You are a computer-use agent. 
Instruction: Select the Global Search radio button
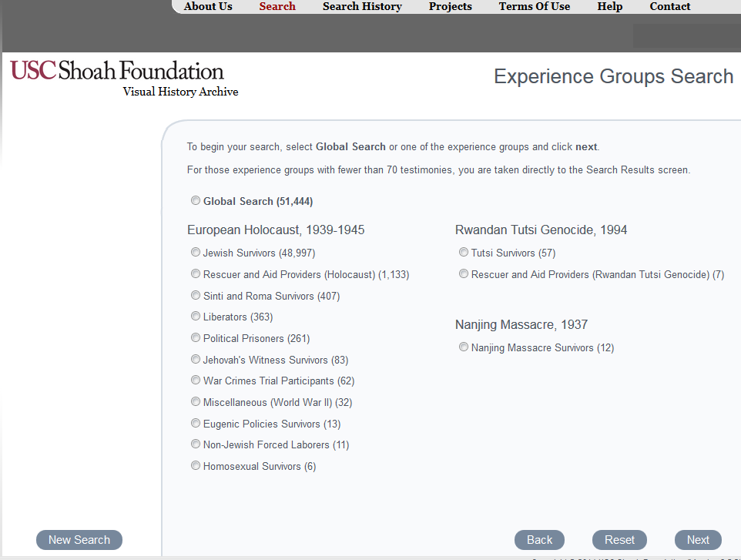click(x=196, y=200)
